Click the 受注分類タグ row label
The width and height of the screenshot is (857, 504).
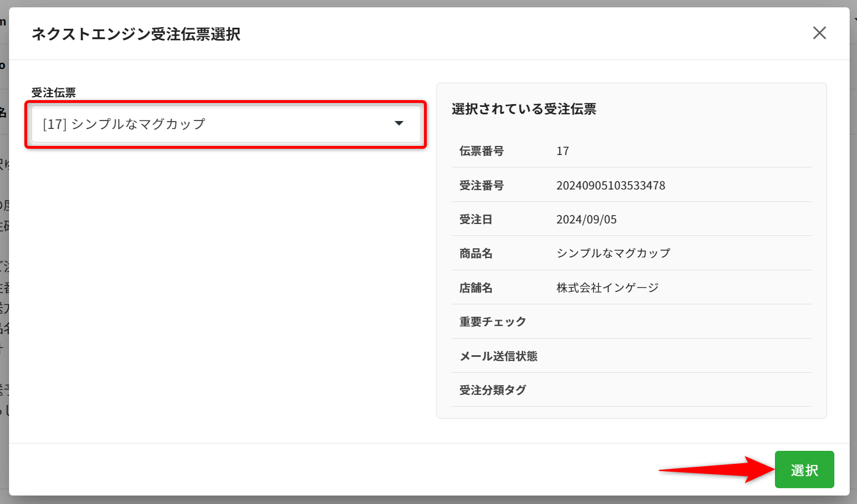492,390
